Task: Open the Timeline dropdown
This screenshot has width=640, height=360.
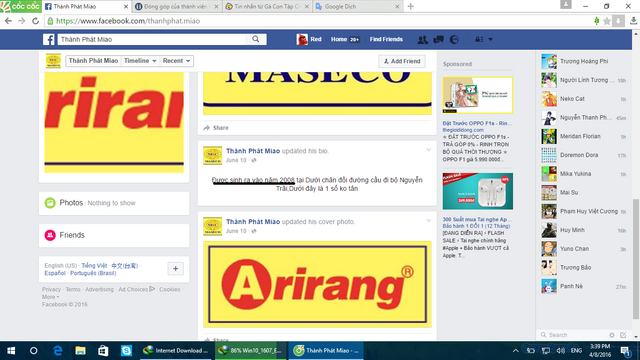Action: coord(140,61)
